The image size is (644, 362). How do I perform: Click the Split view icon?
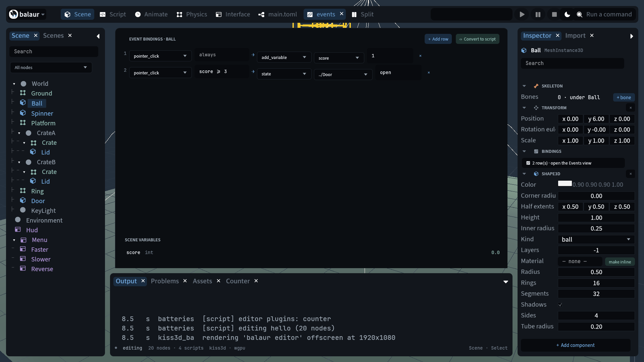click(x=354, y=14)
